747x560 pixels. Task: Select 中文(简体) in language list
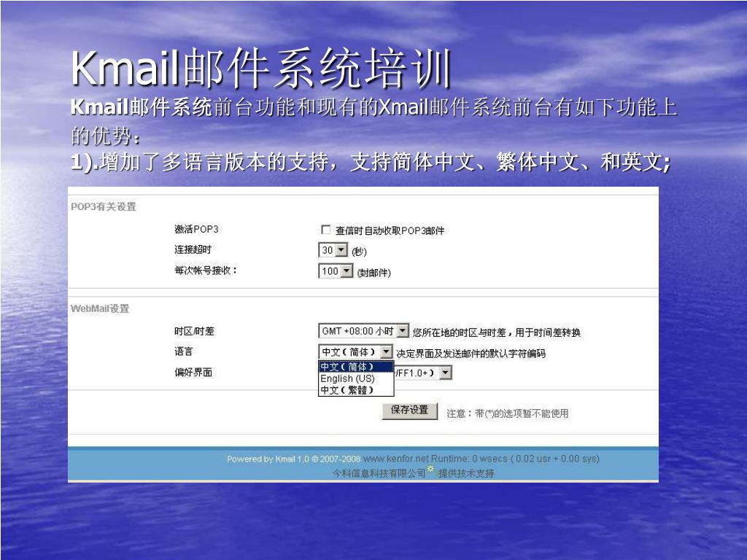[356, 367]
